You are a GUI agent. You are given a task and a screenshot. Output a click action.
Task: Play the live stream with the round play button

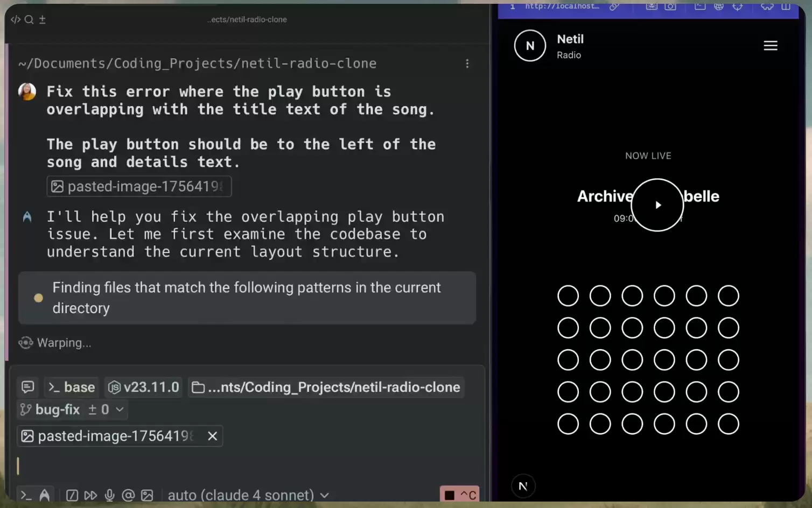coord(657,205)
